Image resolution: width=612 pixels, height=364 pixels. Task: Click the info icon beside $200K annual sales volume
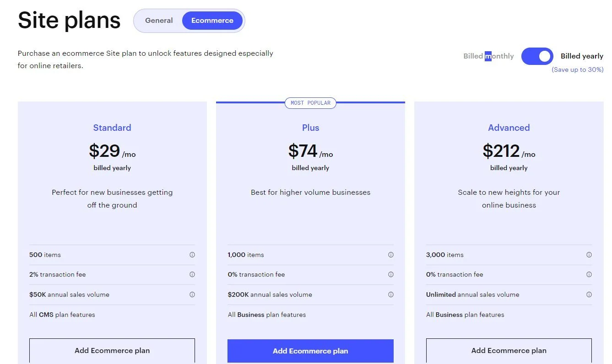click(x=390, y=294)
